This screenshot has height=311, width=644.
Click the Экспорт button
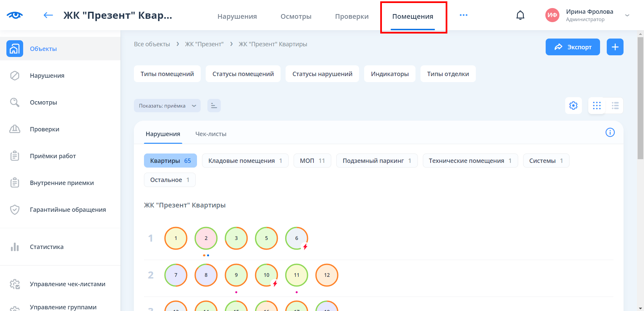coord(573,47)
